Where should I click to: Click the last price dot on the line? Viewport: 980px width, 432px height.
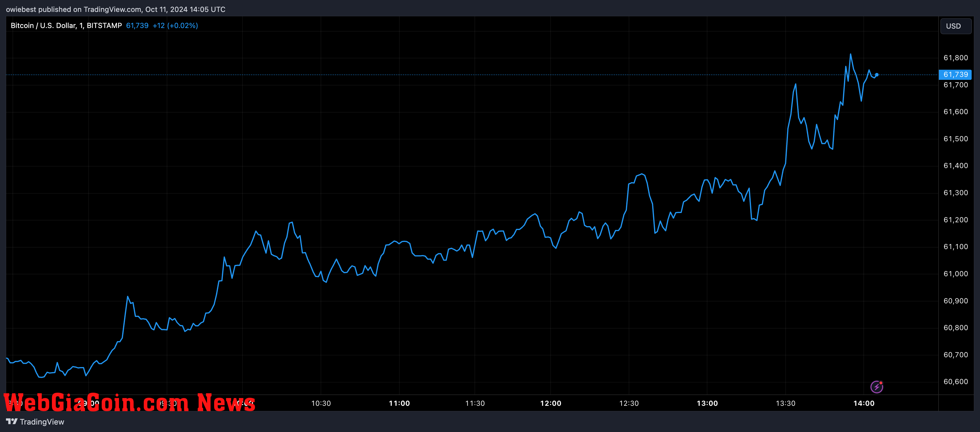pyautogui.click(x=877, y=75)
